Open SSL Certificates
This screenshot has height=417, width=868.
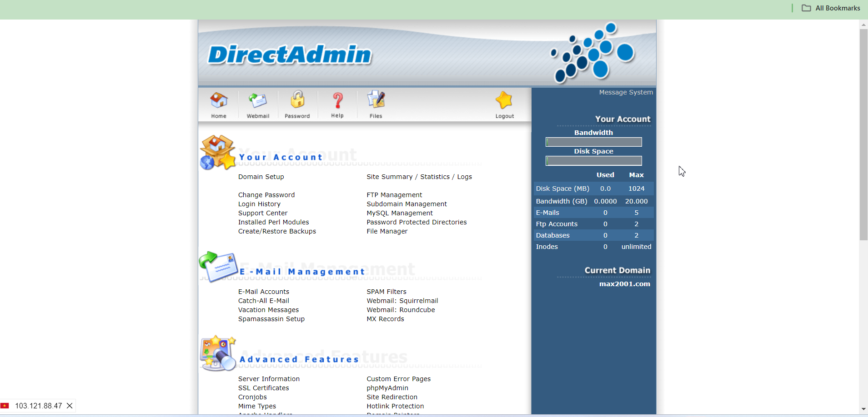pos(264,388)
